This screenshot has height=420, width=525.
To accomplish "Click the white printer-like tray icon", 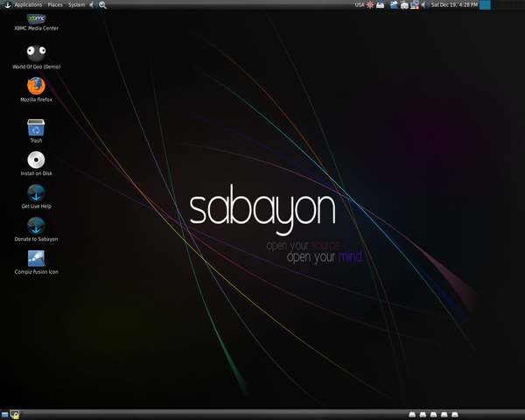I will pos(404,5).
